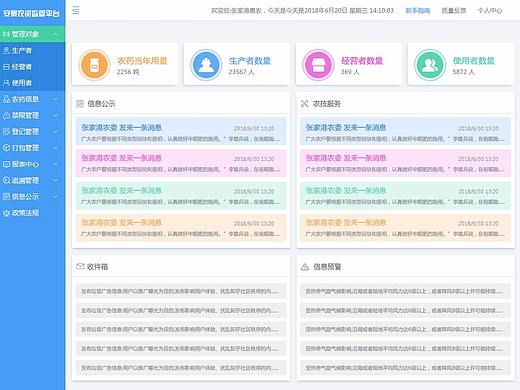
Task: Open the blue message in 信息公示 panel
Action: pyautogui.click(x=181, y=131)
